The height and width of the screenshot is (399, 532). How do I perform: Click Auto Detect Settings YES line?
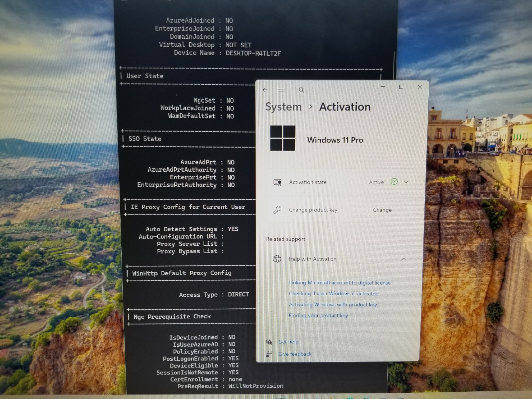(x=192, y=229)
